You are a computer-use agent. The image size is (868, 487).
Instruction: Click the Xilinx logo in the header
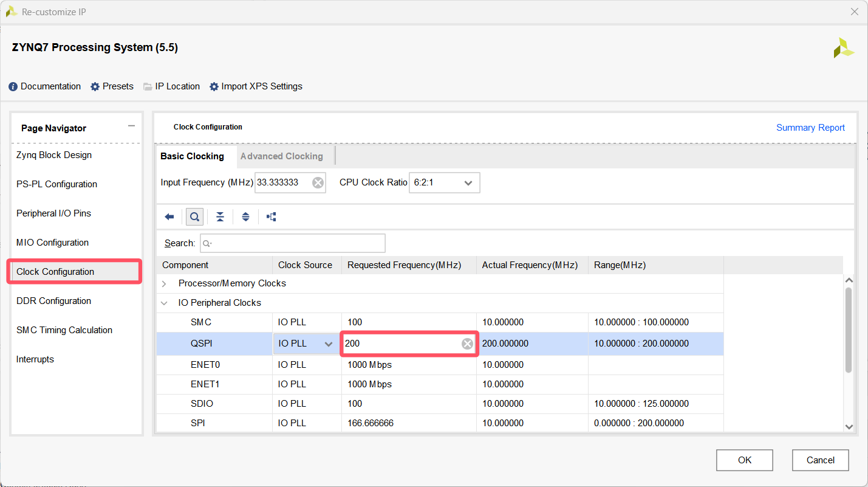pyautogui.click(x=844, y=48)
